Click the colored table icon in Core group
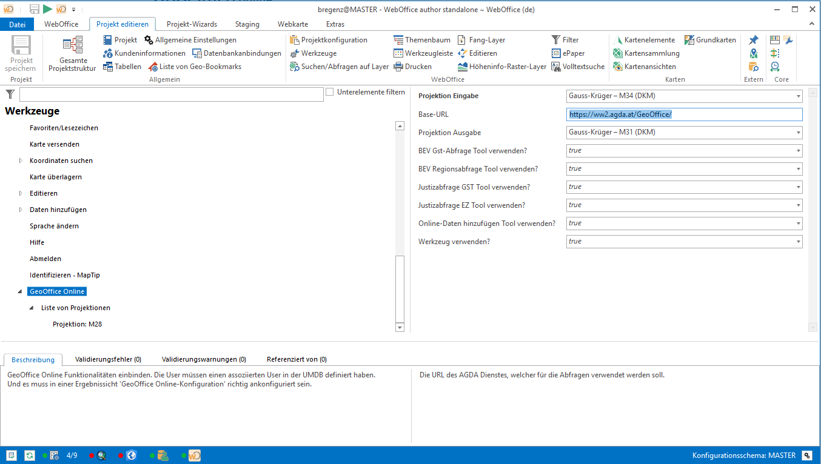Viewport: 821px width, 464px height. coord(775,40)
